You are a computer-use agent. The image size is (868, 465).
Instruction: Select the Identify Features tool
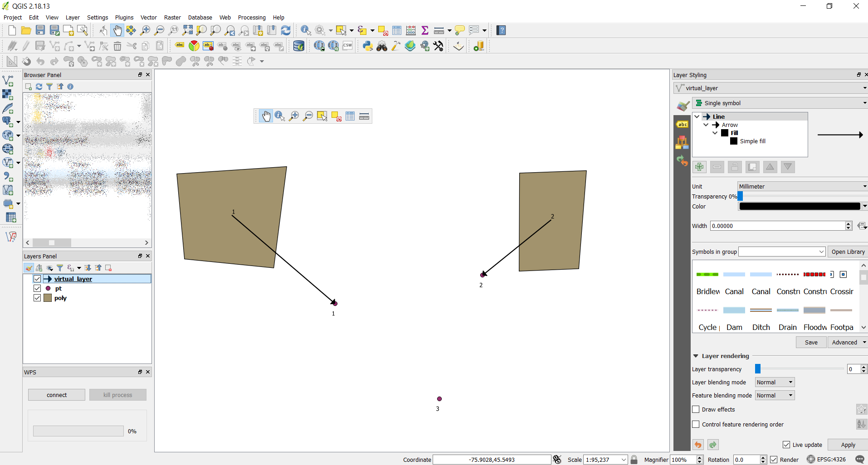pos(306,30)
